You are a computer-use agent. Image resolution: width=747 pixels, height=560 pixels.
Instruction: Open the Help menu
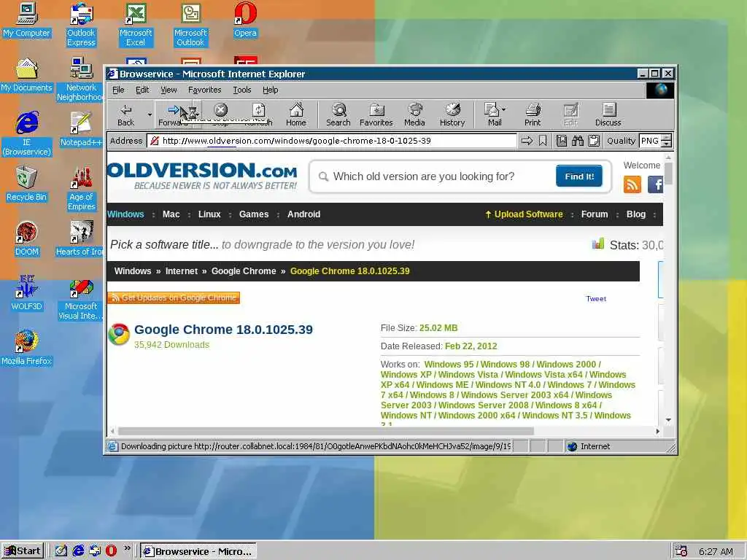tap(270, 90)
